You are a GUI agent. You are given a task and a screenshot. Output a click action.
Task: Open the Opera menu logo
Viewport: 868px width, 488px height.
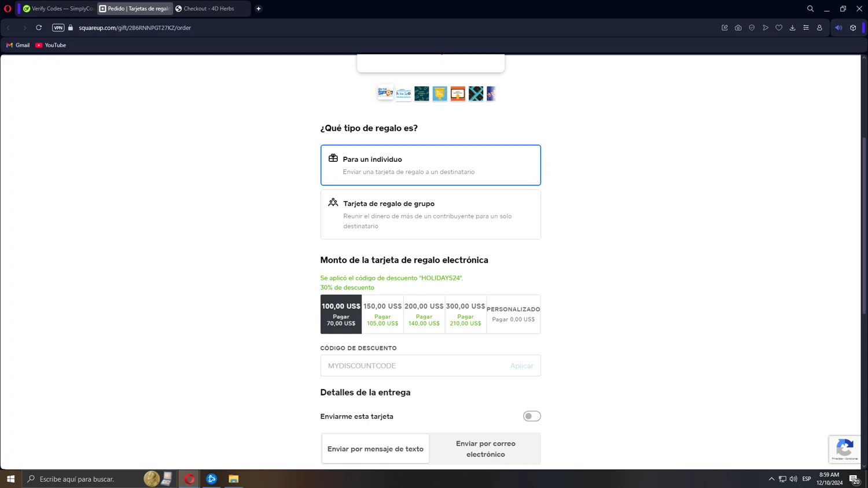(x=8, y=9)
